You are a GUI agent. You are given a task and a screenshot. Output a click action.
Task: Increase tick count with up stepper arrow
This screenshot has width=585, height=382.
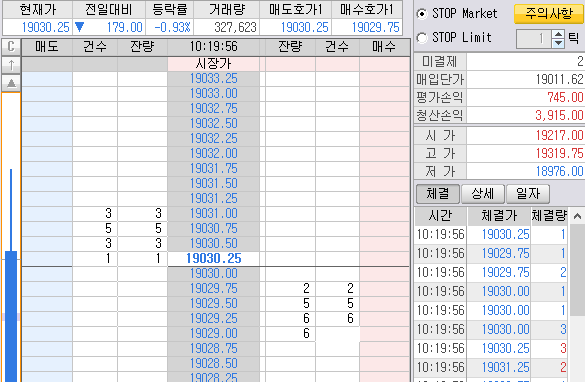(558, 34)
